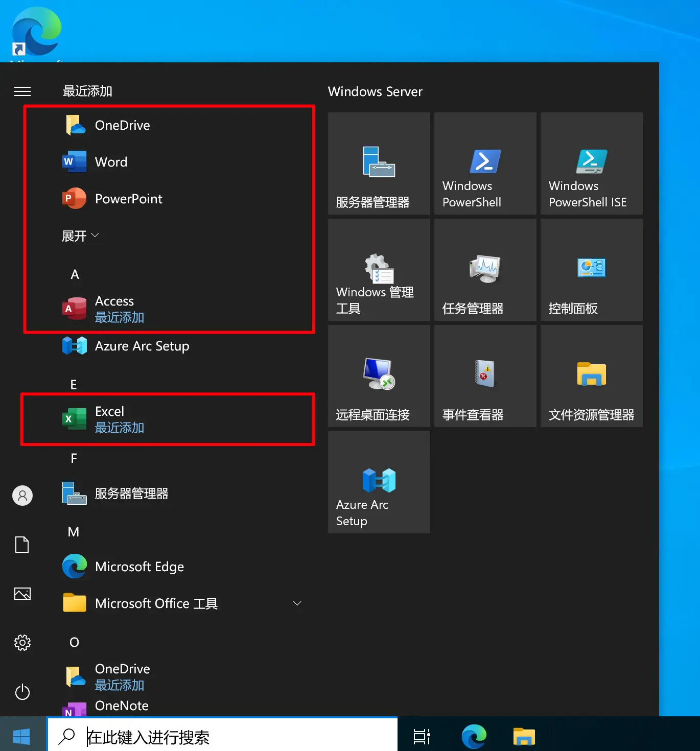This screenshot has width=700, height=751.
Task: Open the 服务器管理器 tile
Action: coord(379,163)
